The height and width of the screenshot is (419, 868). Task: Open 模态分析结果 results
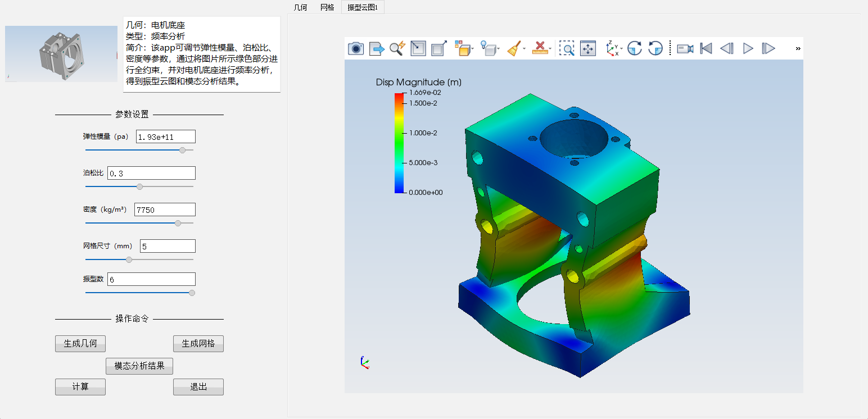point(139,366)
